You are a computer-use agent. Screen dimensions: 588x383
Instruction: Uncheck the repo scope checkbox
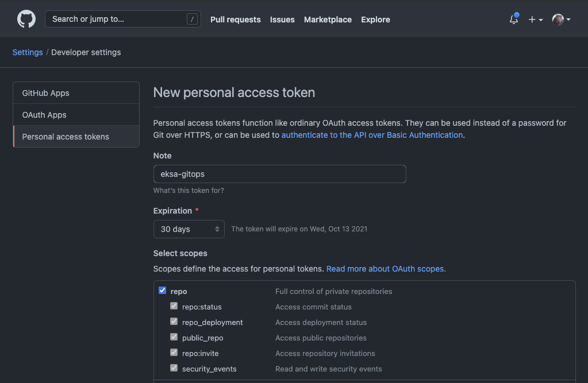163,291
